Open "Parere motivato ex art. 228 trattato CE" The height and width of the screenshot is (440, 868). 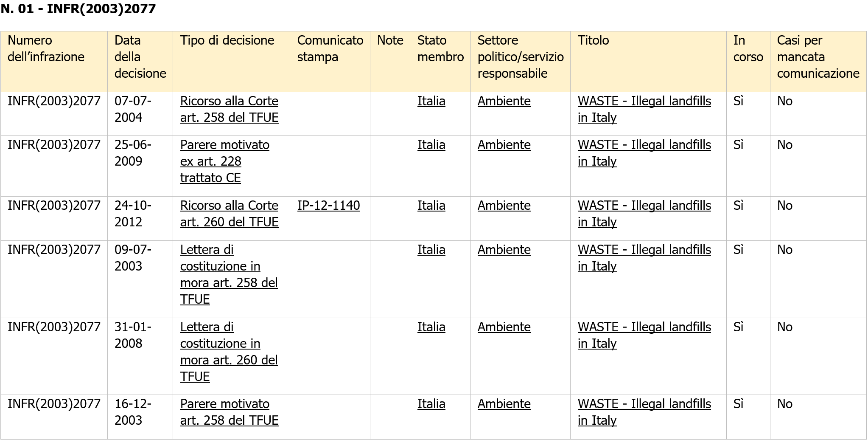pyautogui.click(x=224, y=161)
